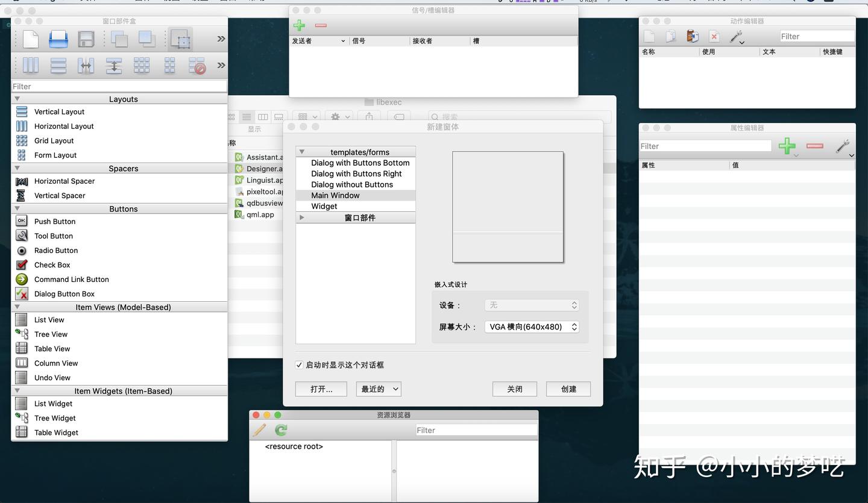Expand the 窗口部件 section in New Form dialog
This screenshot has height=503, width=868.
point(301,217)
